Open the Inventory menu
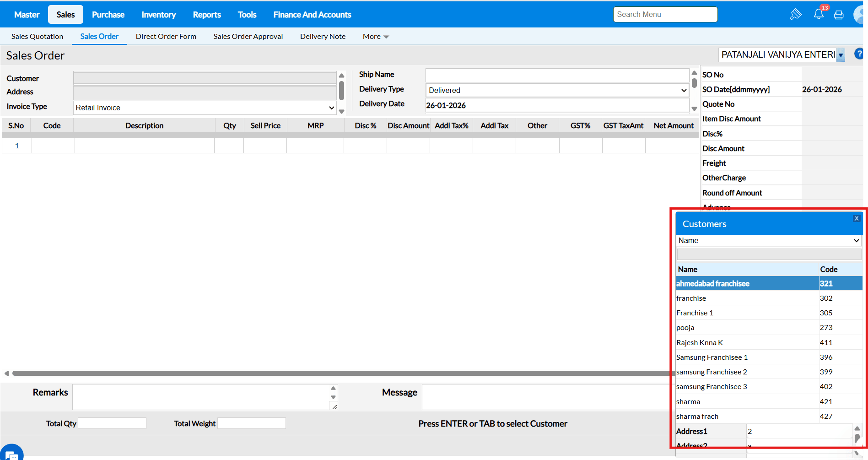 (159, 15)
